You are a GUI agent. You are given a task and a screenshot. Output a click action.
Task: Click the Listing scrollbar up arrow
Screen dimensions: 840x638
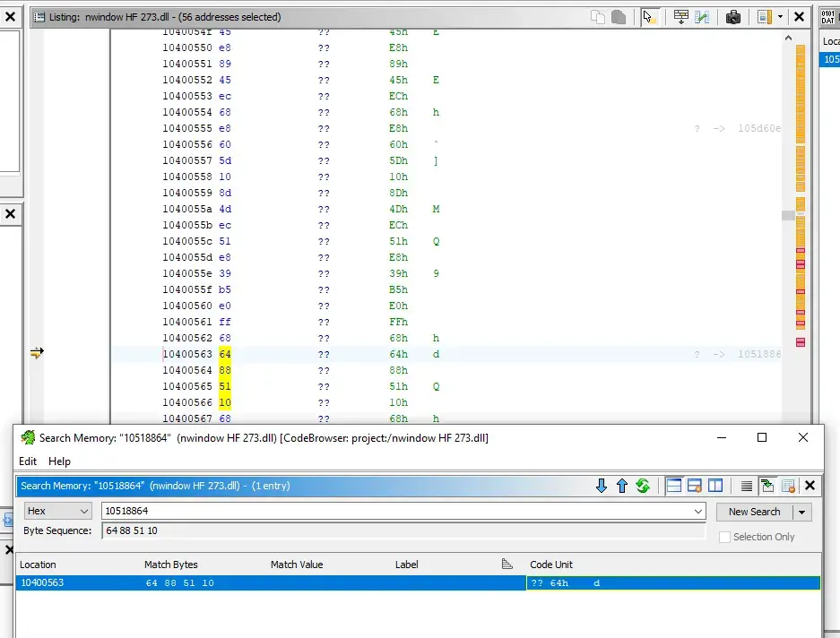click(x=788, y=38)
